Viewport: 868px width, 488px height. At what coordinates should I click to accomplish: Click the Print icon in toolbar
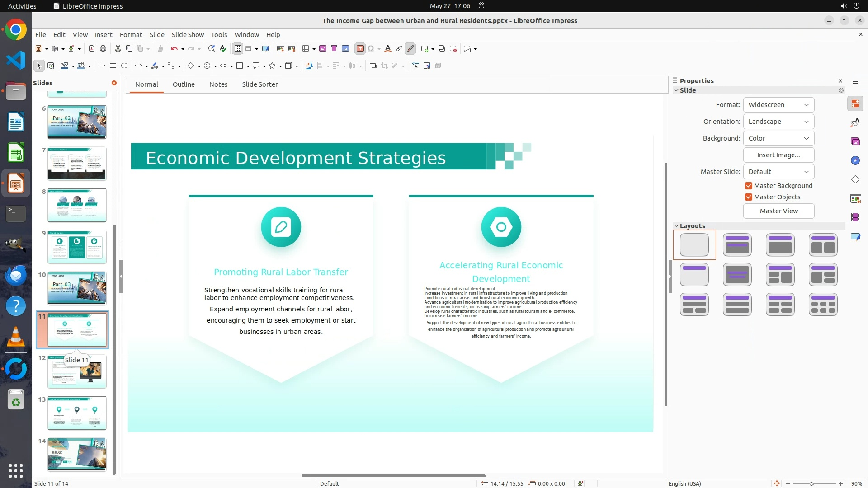coord(103,49)
